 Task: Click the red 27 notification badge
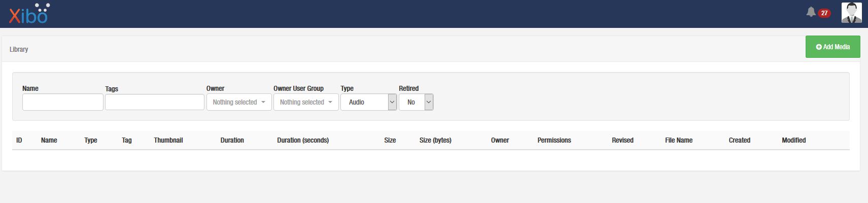click(824, 13)
